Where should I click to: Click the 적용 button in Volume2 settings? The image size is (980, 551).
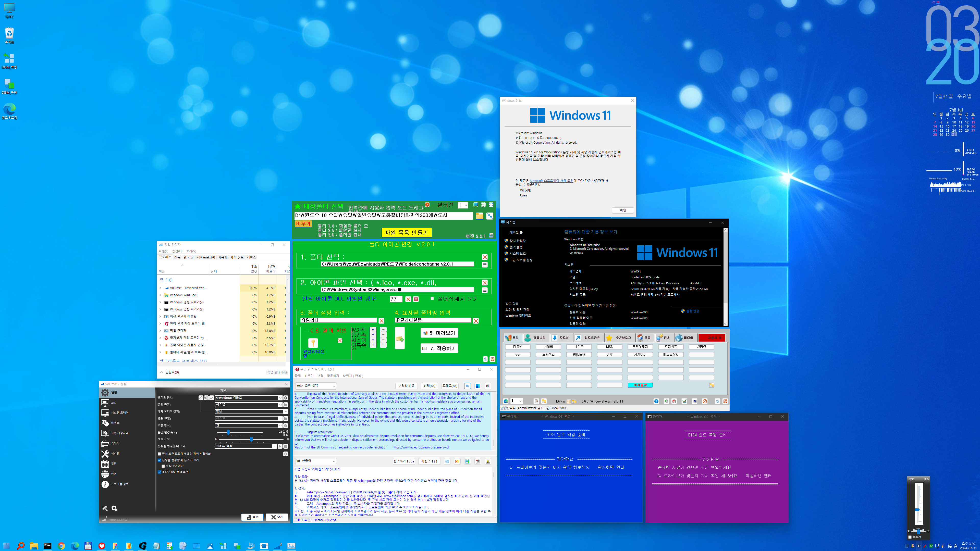[252, 517]
